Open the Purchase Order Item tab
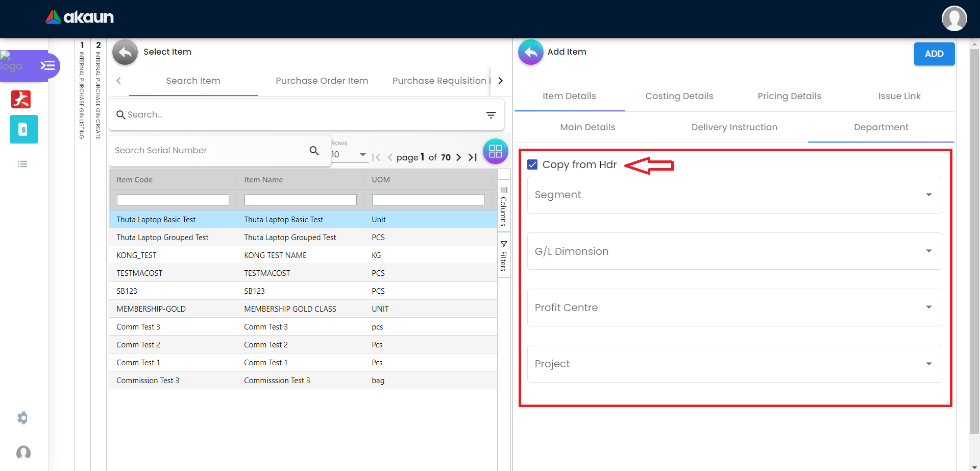 322,81
